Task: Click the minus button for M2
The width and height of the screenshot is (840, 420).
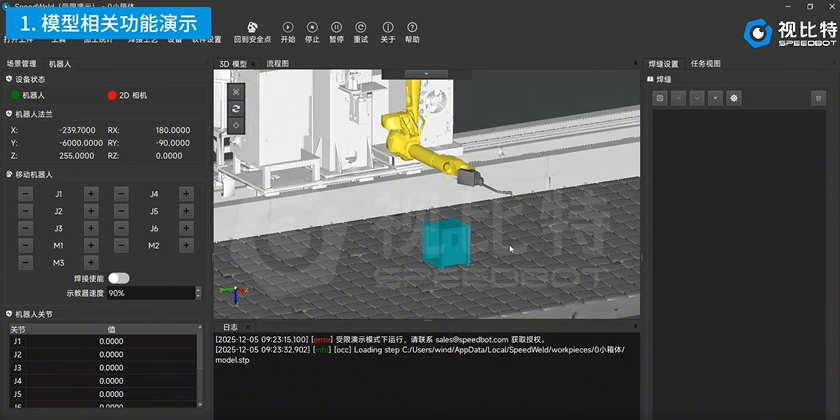Action: (x=121, y=245)
